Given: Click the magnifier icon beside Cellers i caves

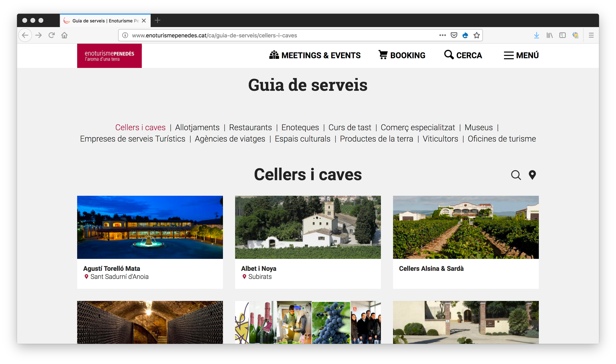Looking at the screenshot, I should click(x=516, y=175).
